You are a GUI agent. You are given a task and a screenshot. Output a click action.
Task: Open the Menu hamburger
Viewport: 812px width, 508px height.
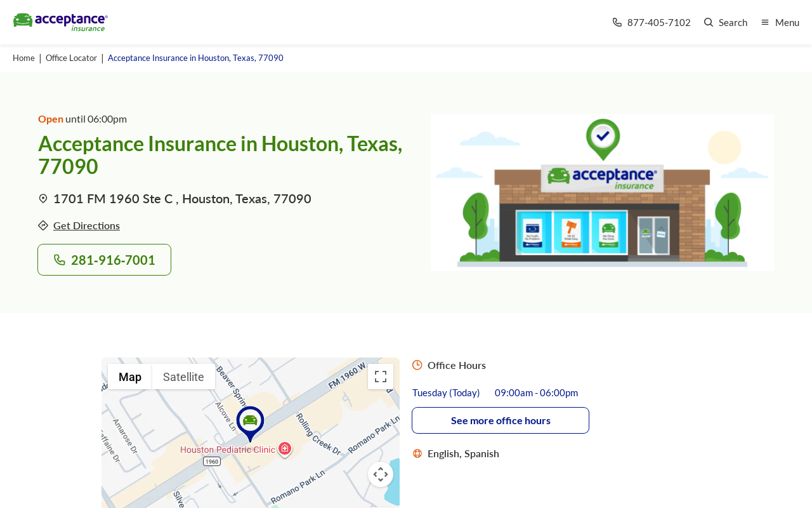click(x=780, y=22)
